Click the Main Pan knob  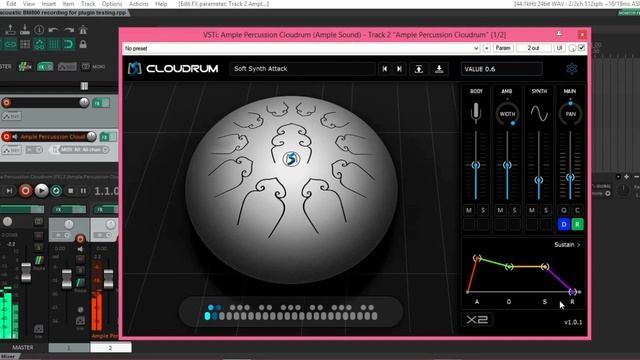[x=570, y=113]
